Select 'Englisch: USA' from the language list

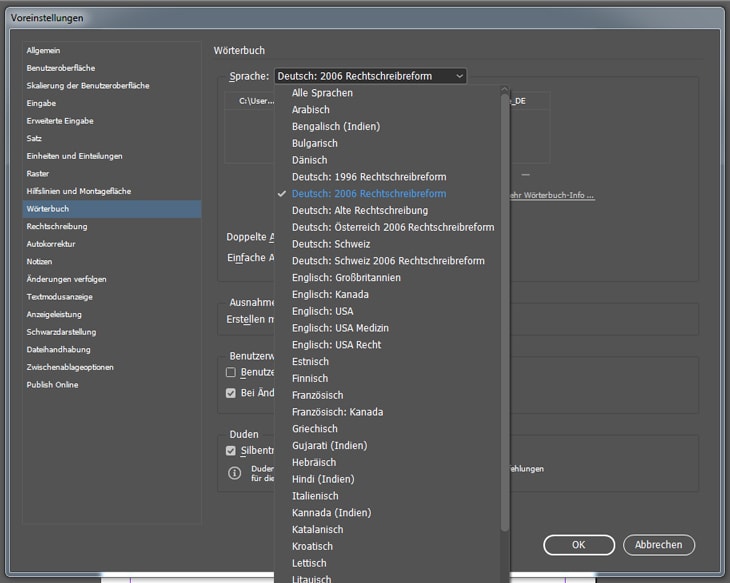coord(322,311)
